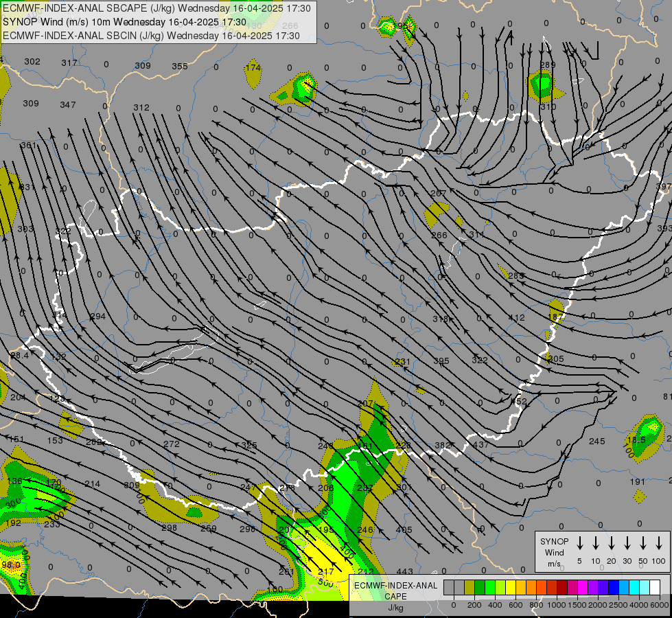Click the 1000 tick label on CAPE scale

[x=557, y=605]
